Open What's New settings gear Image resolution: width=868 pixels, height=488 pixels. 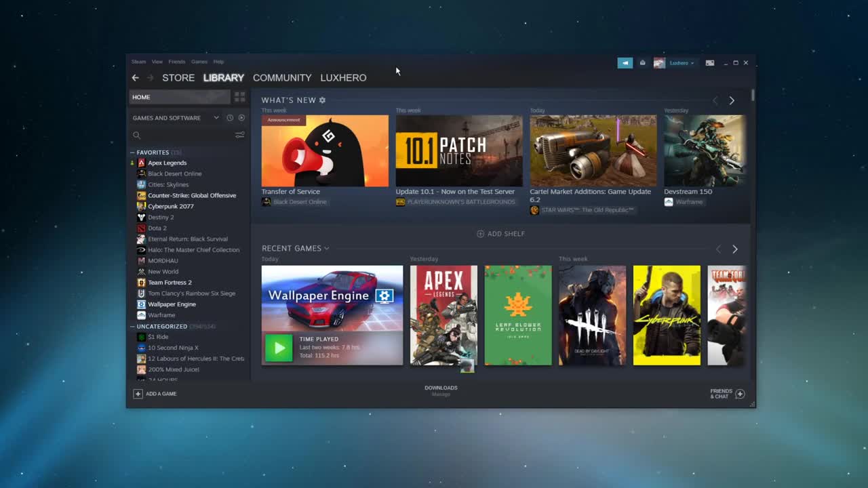pyautogui.click(x=322, y=100)
